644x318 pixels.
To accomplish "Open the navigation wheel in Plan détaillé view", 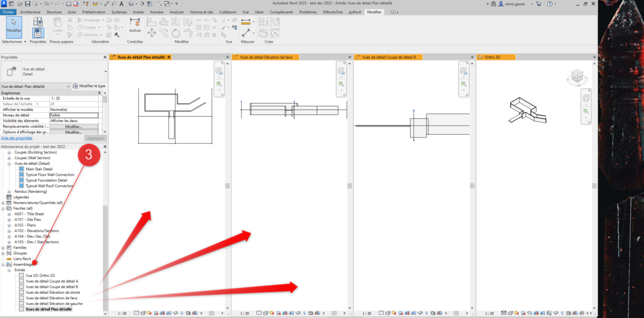I will click(x=218, y=70).
